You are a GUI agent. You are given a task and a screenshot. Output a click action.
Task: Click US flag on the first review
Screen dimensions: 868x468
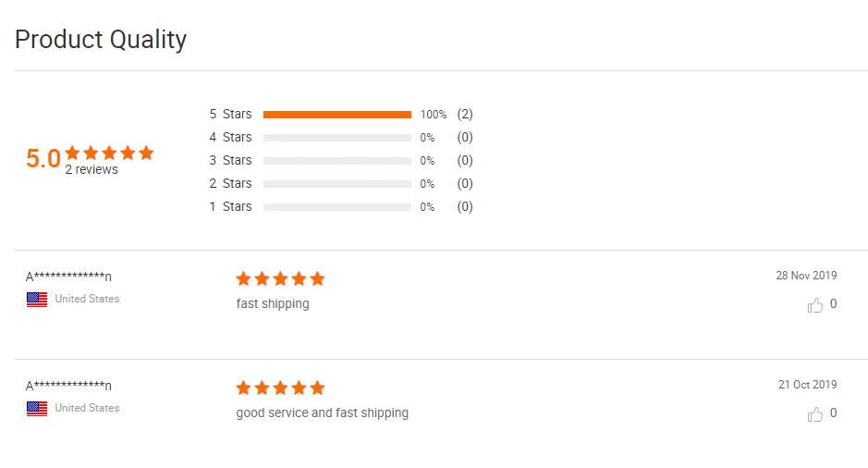tap(37, 300)
